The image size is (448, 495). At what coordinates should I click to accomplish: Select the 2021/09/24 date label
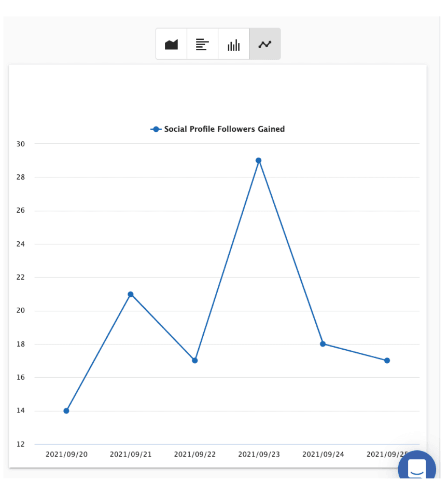click(x=323, y=455)
